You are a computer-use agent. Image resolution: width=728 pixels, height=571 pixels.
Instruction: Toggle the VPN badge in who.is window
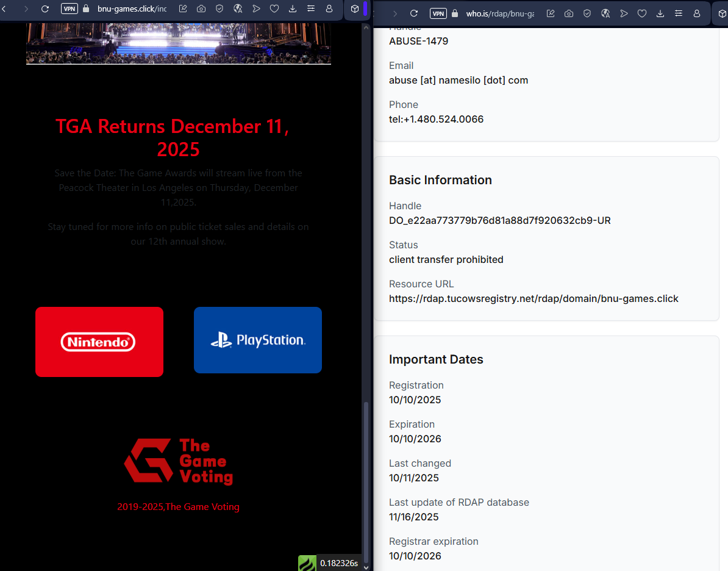click(x=438, y=13)
